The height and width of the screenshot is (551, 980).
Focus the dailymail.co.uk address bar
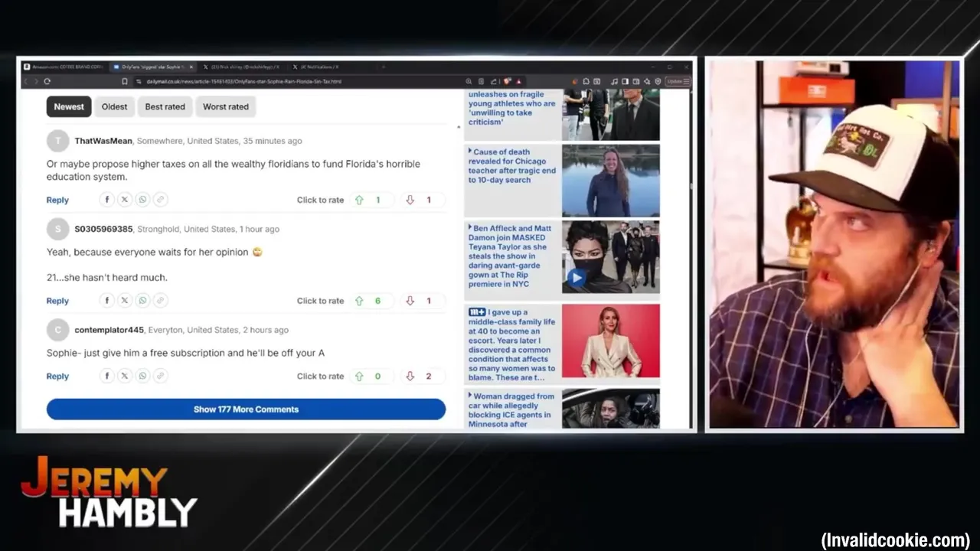click(299, 81)
